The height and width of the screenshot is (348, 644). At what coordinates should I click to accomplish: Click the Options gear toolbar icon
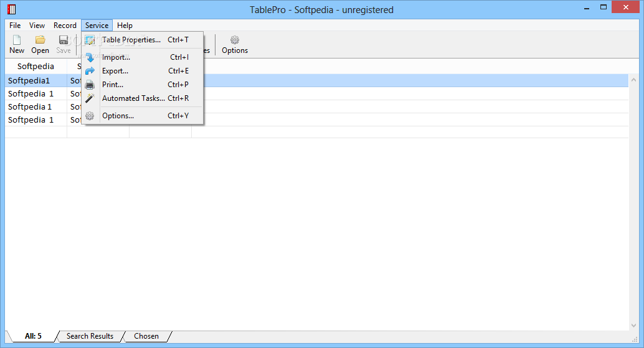point(235,40)
